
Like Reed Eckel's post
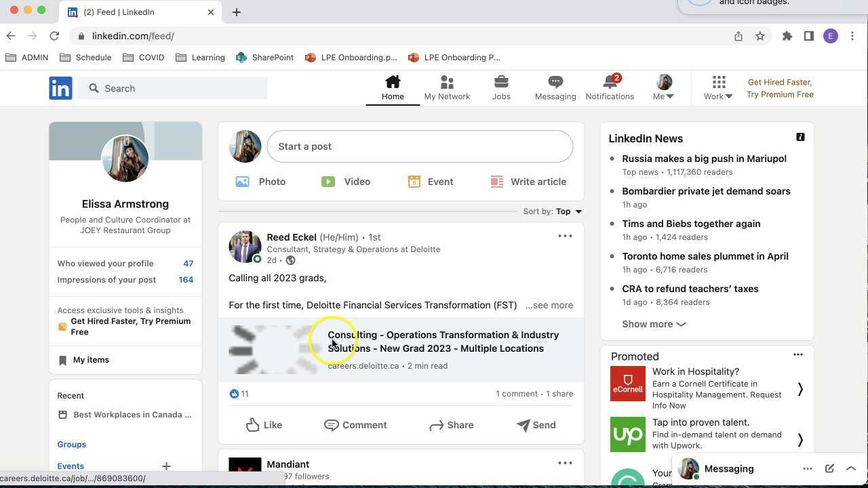pos(264,425)
